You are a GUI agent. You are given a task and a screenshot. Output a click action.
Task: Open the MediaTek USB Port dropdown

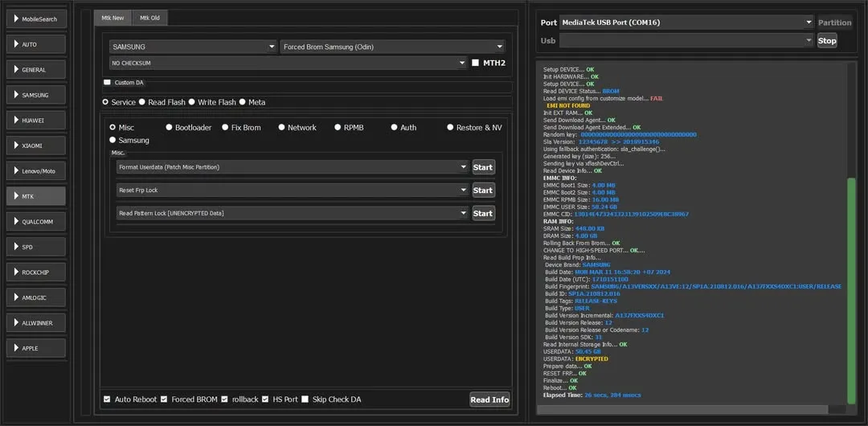pos(686,23)
